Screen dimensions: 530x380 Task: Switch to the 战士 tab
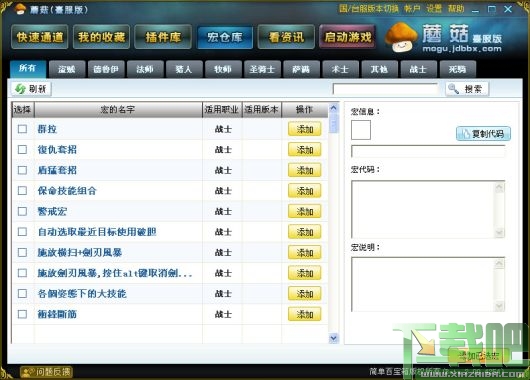coord(418,70)
